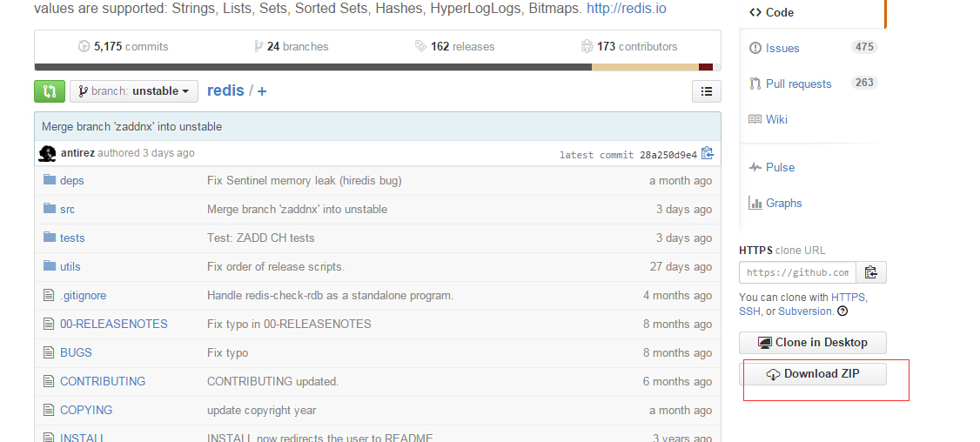Open the Pulse tab

(x=780, y=168)
